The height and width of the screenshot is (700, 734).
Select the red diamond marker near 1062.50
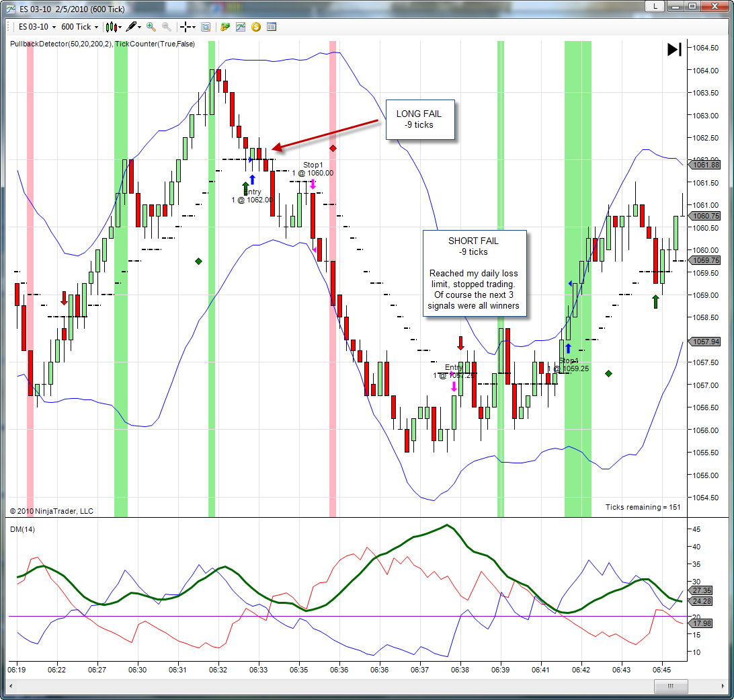click(x=333, y=149)
